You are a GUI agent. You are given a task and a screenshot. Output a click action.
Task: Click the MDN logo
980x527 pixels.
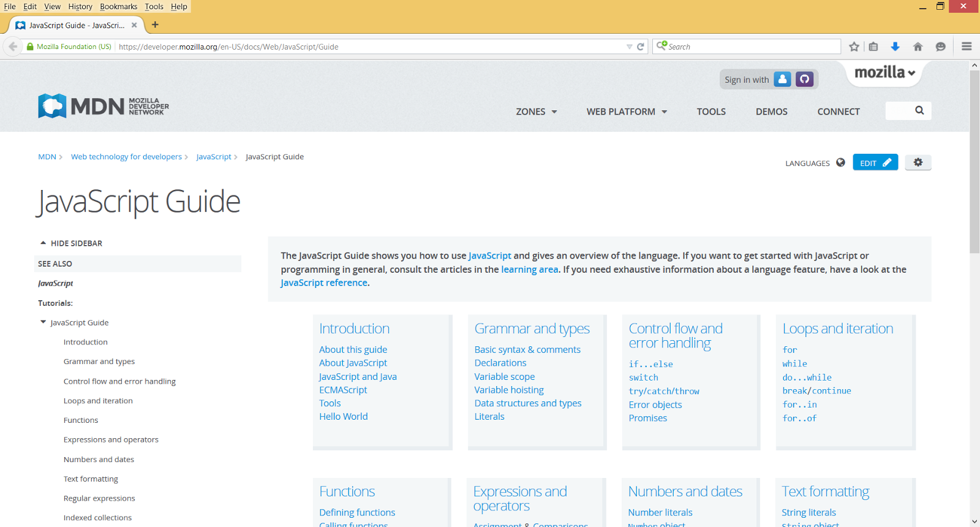click(x=104, y=106)
